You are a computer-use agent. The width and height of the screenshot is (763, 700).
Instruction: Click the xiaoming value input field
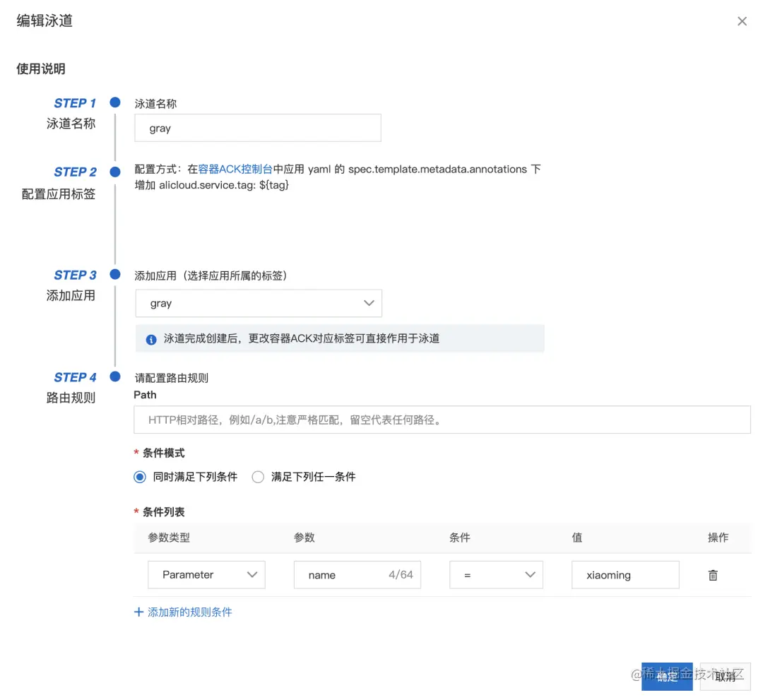[x=625, y=574]
